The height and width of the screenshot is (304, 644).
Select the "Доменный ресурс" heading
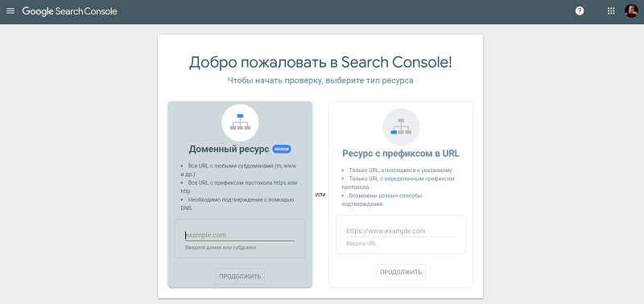coord(229,150)
